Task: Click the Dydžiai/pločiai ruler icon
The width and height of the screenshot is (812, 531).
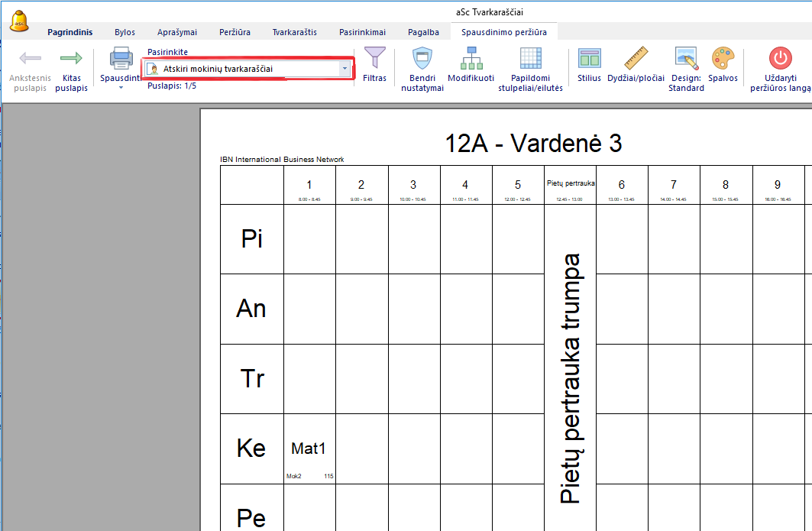Action: coord(636,59)
